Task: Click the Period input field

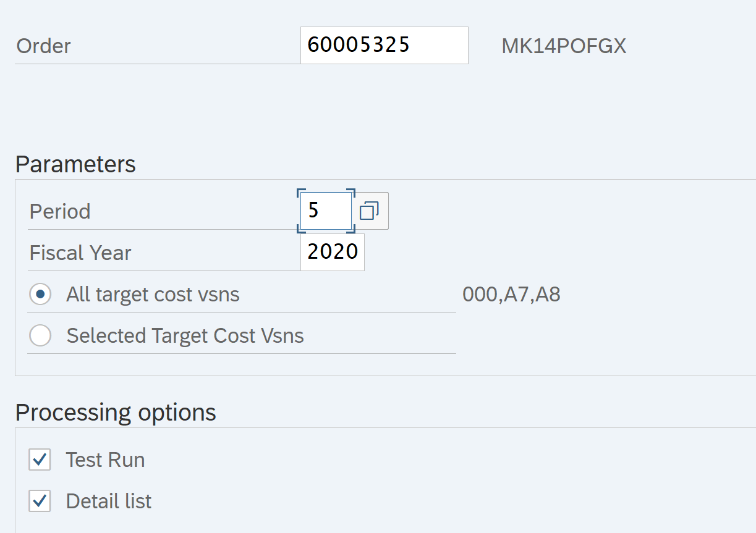Action: (x=326, y=211)
